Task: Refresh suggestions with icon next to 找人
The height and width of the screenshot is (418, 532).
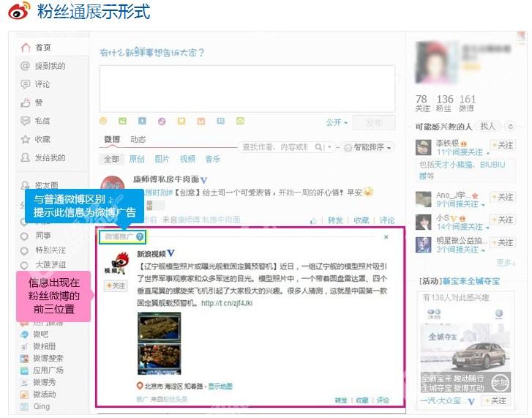Action: [x=510, y=127]
